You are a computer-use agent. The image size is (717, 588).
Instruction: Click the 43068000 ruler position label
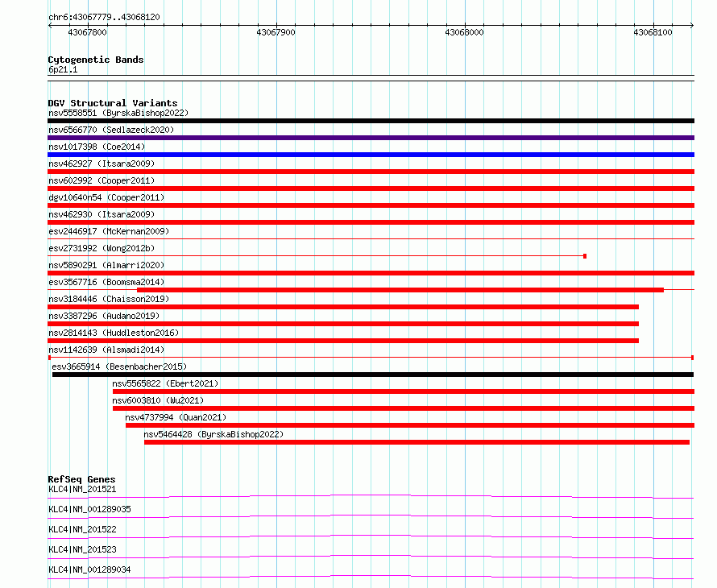click(464, 32)
